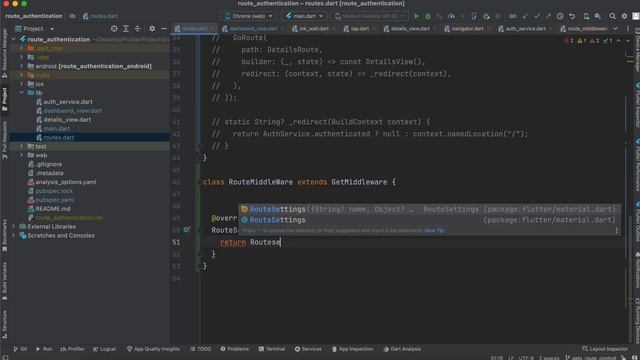
Task: Open Chrome (web) device dropdown
Action: coord(249,16)
